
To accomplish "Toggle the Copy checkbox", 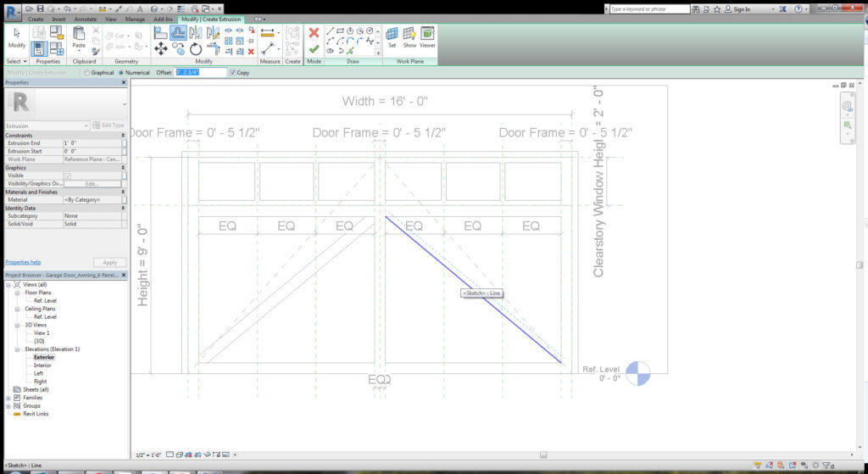I will point(232,73).
